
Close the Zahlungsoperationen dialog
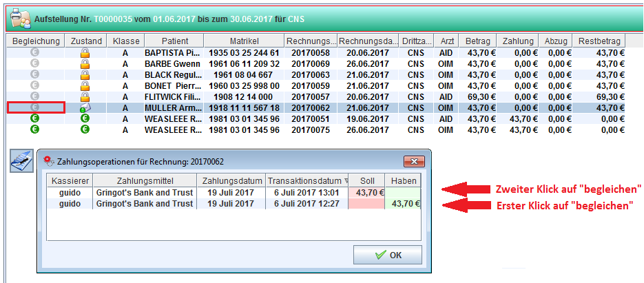[415, 161]
